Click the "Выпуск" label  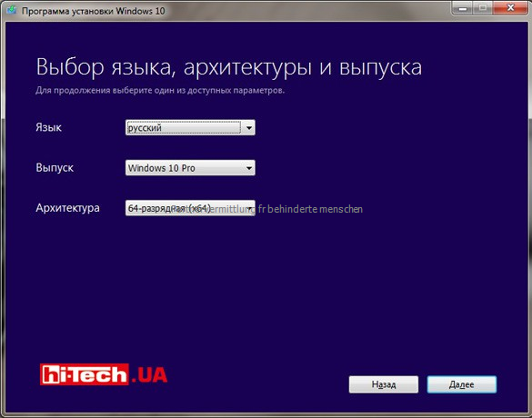(55, 167)
